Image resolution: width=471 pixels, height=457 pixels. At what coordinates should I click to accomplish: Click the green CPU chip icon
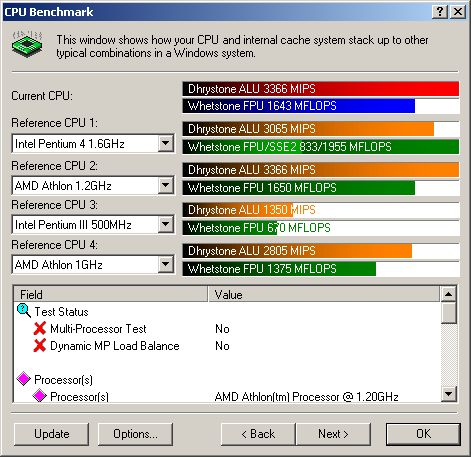pos(27,44)
